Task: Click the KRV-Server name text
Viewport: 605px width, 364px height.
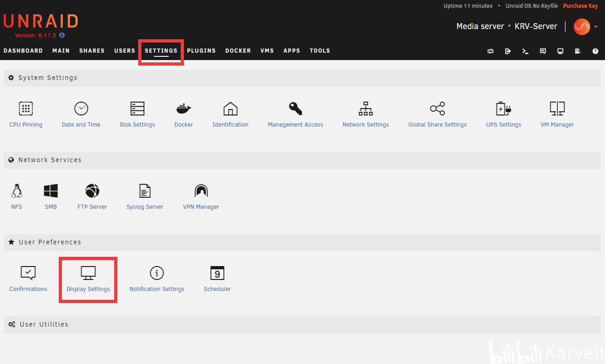Action: [536, 26]
